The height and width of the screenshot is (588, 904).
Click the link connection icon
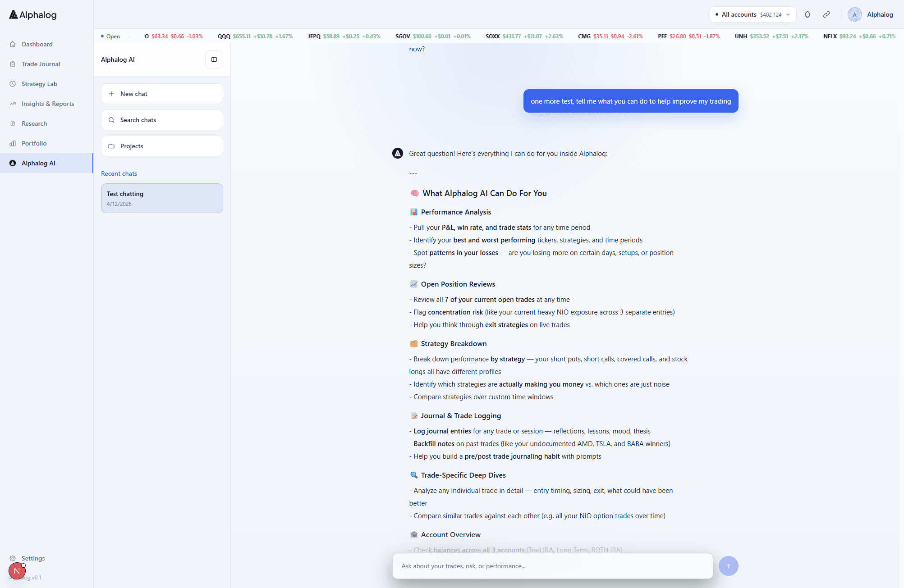point(826,14)
